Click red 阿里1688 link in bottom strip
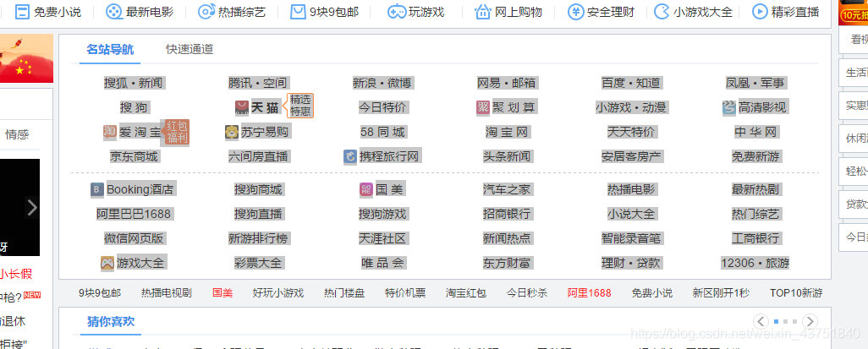868x349 pixels. tap(589, 293)
